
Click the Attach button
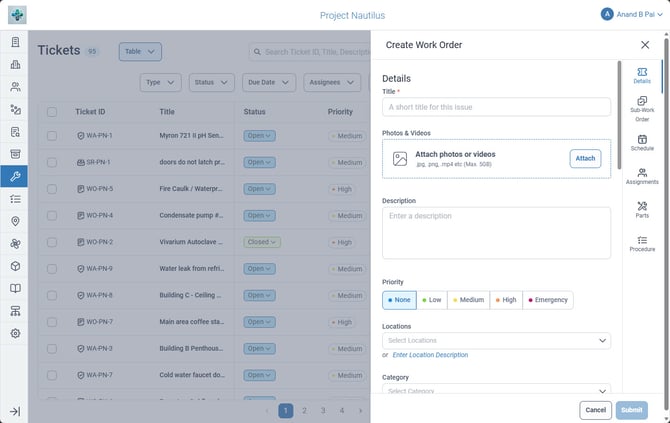pyautogui.click(x=585, y=159)
